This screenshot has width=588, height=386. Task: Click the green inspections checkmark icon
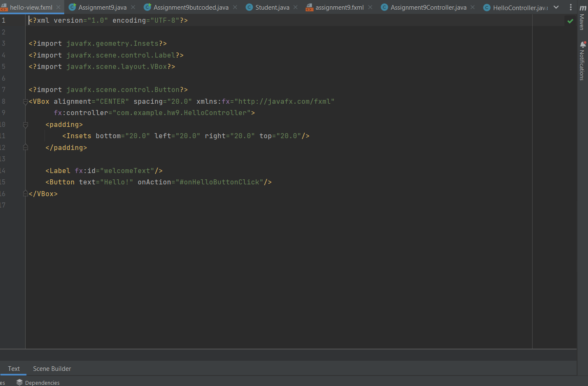570,20
